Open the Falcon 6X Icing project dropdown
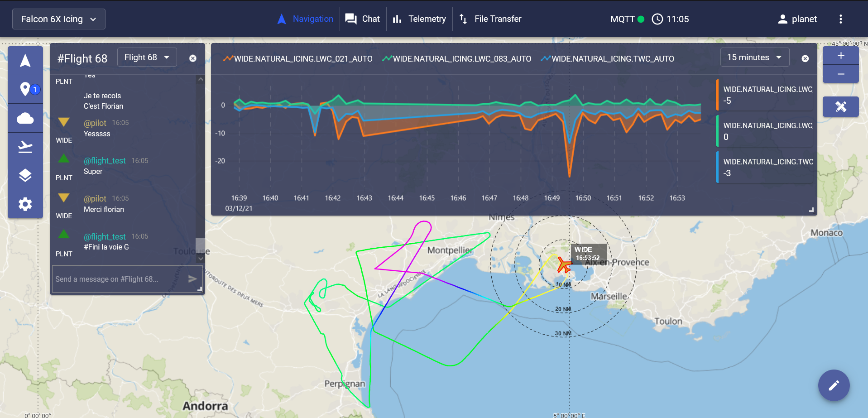This screenshot has width=868, height=418. (x=59, y=19)
